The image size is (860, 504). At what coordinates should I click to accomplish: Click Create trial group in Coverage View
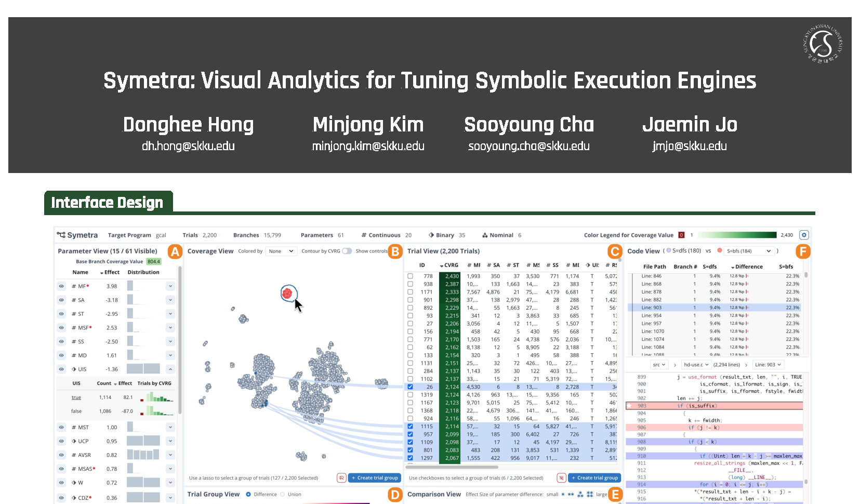tap(374, 478)
